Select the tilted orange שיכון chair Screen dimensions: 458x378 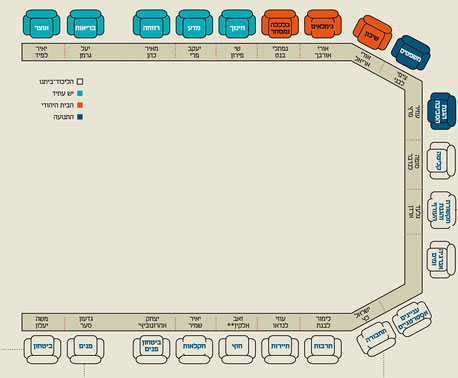372,33
